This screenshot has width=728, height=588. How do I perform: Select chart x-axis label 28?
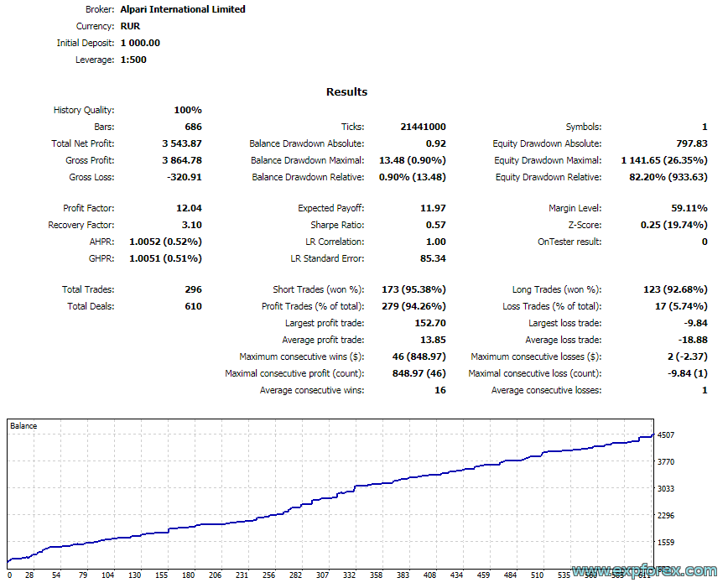29,575
